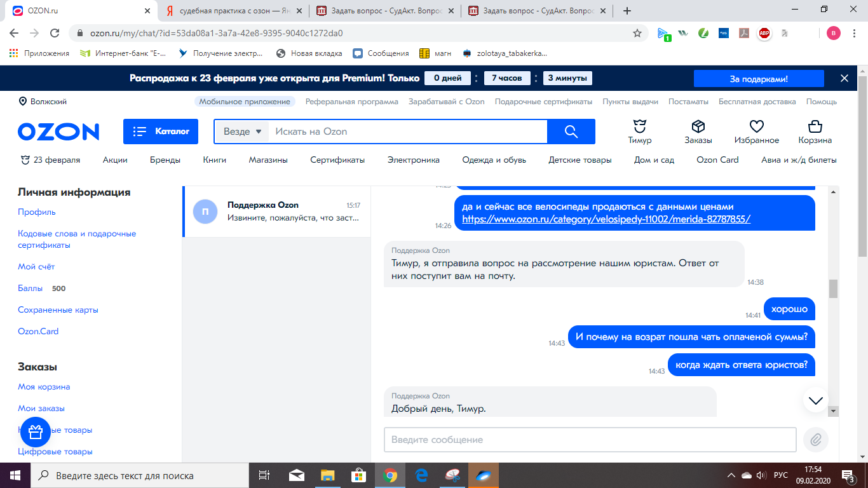This screenshot has width=868, height=488.
Task: Close the promo banner with X
Action: point(844,78)
